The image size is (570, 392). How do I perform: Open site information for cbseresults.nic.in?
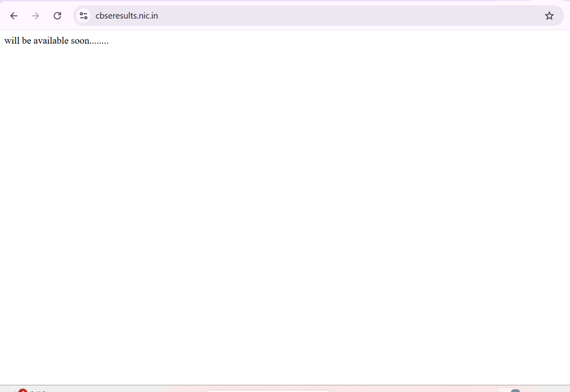pos(83,16)
